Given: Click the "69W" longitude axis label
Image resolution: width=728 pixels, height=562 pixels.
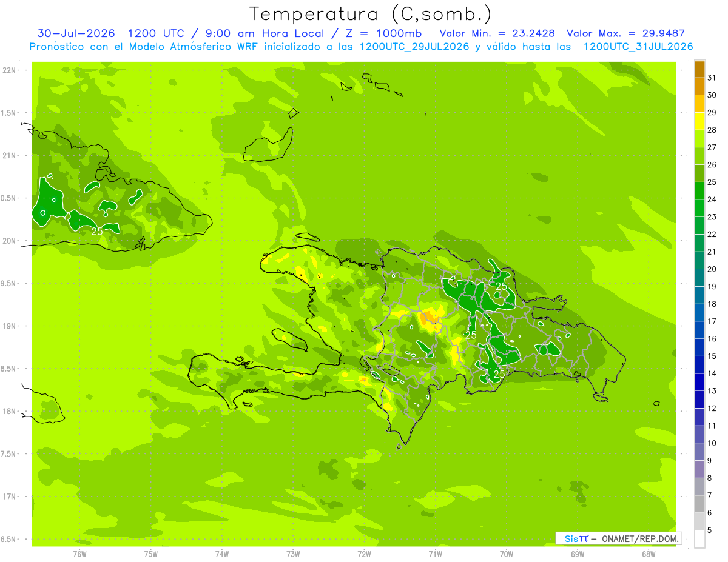Looking at the screenshot, I should (x=578, y=554).
